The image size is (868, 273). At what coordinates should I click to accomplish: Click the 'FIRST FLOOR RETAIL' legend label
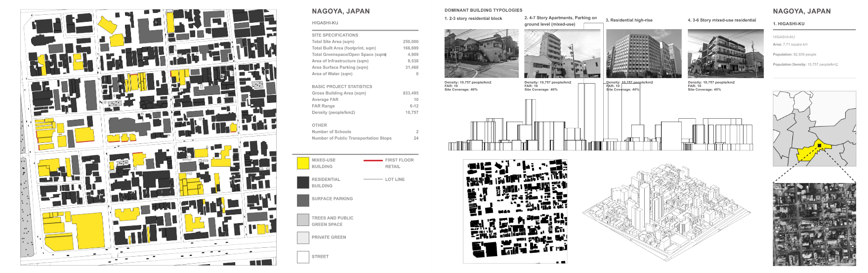(400, 163)
